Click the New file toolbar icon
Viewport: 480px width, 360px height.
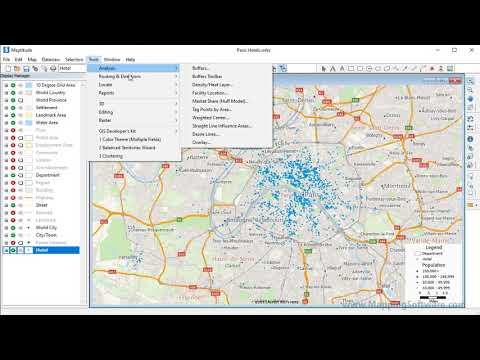coord(8,68)
